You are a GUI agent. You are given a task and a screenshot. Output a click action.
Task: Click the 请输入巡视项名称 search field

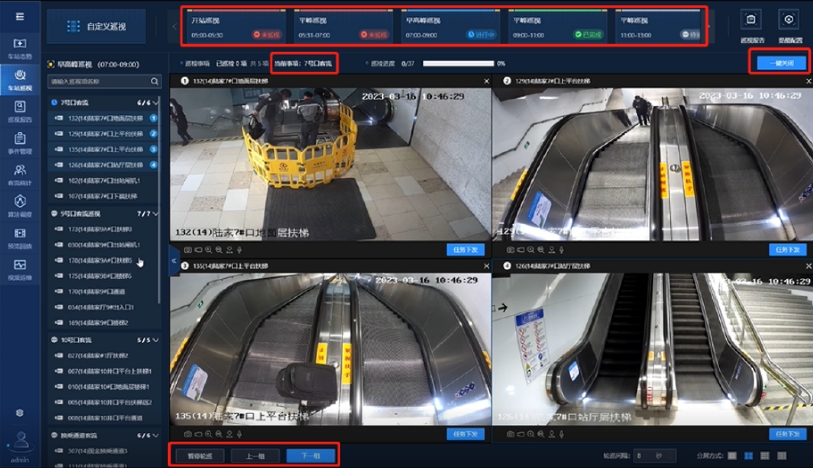pos(97,81)
